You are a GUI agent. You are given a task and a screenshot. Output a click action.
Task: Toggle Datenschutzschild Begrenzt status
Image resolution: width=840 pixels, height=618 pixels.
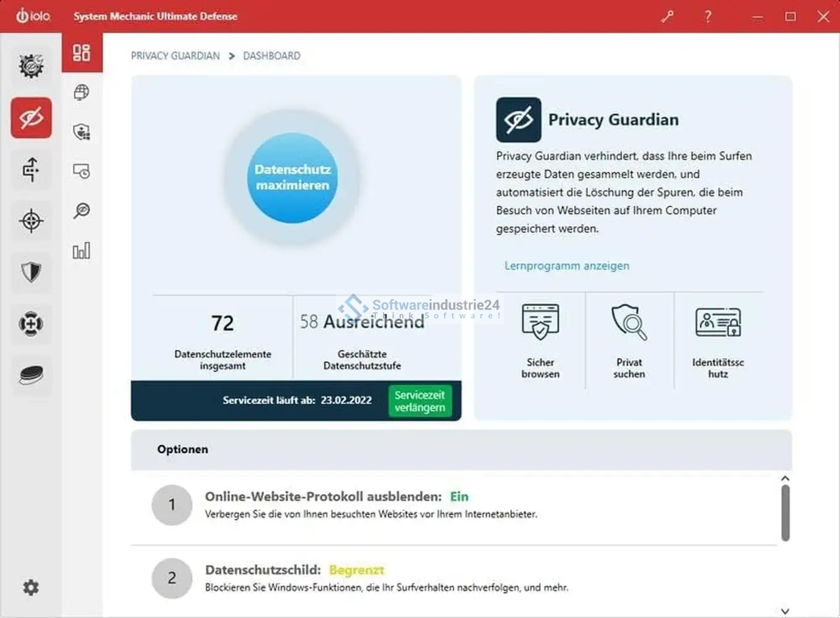coord(356,570)
